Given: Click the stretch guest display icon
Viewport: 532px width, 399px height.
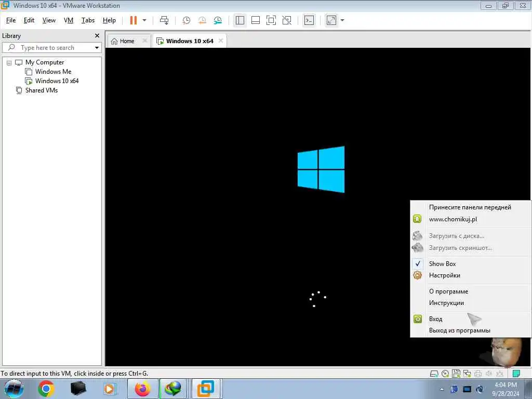Looking at the screenshot, I should pyautogui.click(x=331, y=20).
